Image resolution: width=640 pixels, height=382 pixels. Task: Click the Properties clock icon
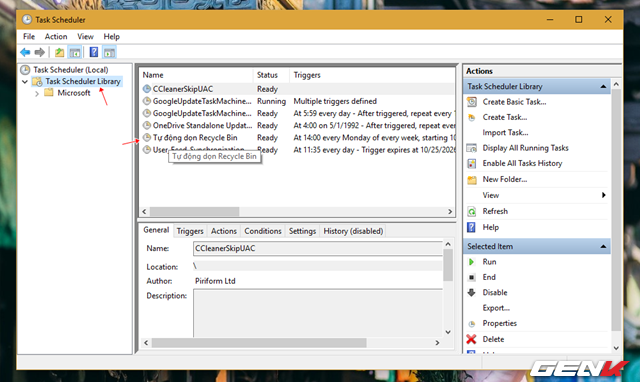[x=472, y=324]
